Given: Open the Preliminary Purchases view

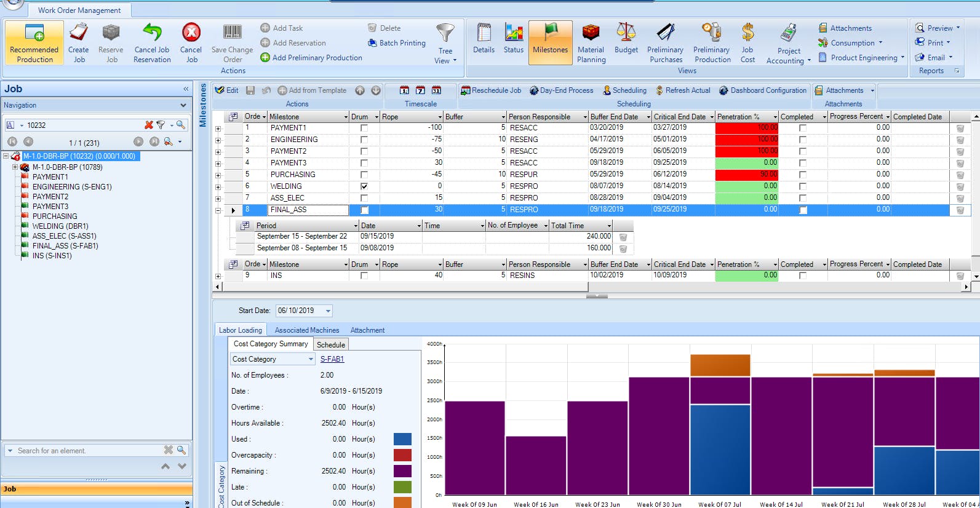Looking at the screenshot, I should (665, 33).
